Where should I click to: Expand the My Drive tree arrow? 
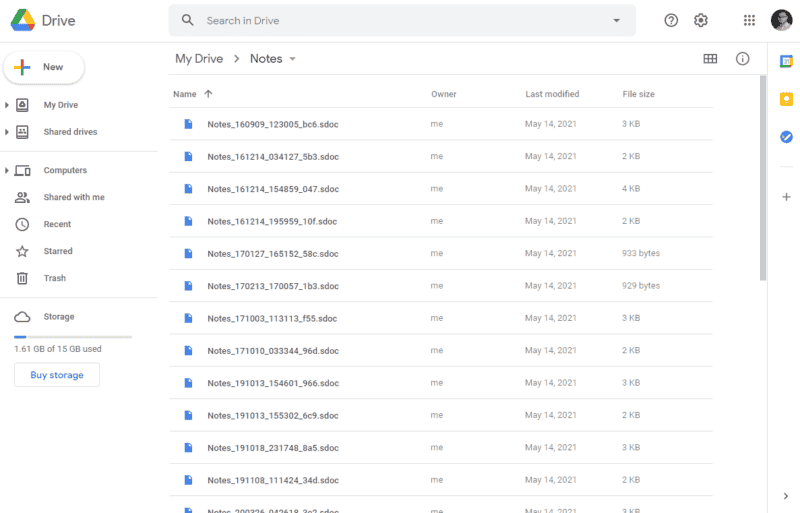pos(7,105)
